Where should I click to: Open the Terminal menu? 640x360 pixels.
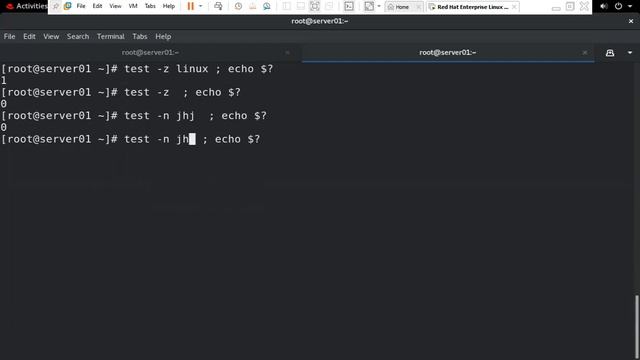click(x=111, y=36)
